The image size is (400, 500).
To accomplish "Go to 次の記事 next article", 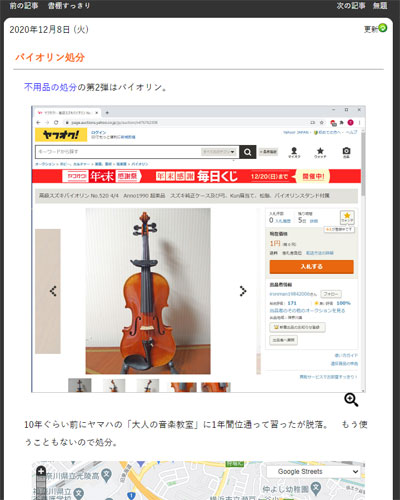I will coord(351,6).
